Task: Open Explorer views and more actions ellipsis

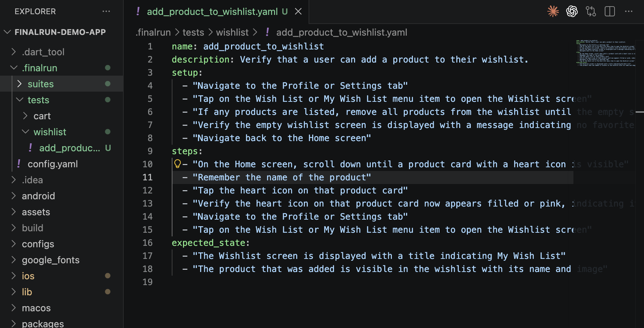Action: coord(106,11)
